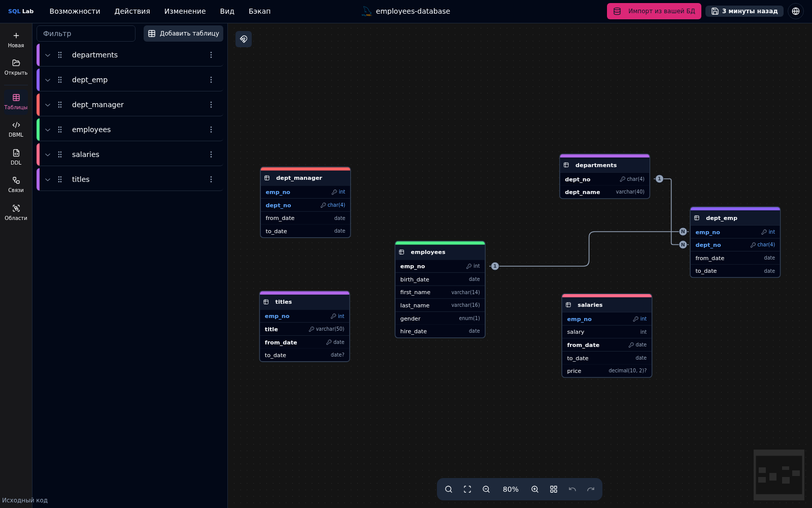The height and width of the screenshot is (508, 812).
Task: Open options menu for departments table
Action: pos(211,55)
